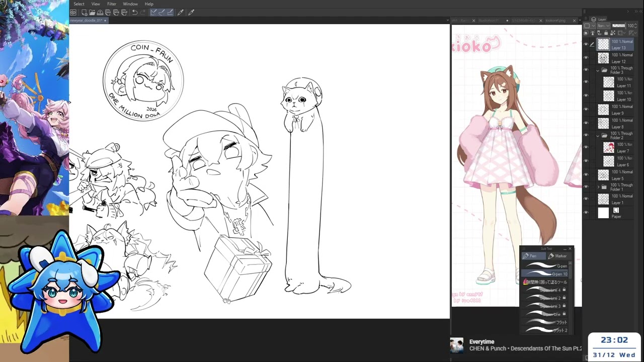Screen dimensions: 644x362
Task: Open the canvas tab list dropdown arrow
Action: point(448,20)
